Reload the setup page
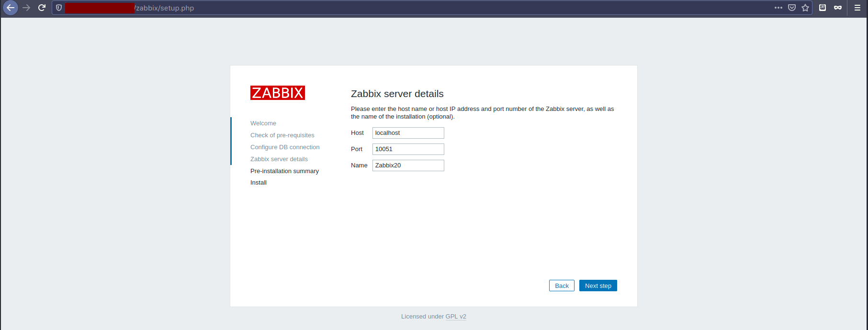Screen dimensions: 868x330 point(42,8)
